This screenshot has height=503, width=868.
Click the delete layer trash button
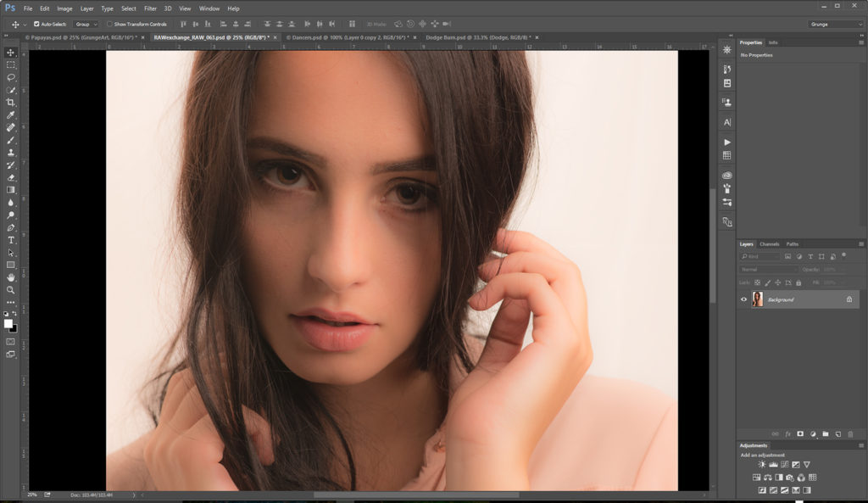[x=850, y=433]
